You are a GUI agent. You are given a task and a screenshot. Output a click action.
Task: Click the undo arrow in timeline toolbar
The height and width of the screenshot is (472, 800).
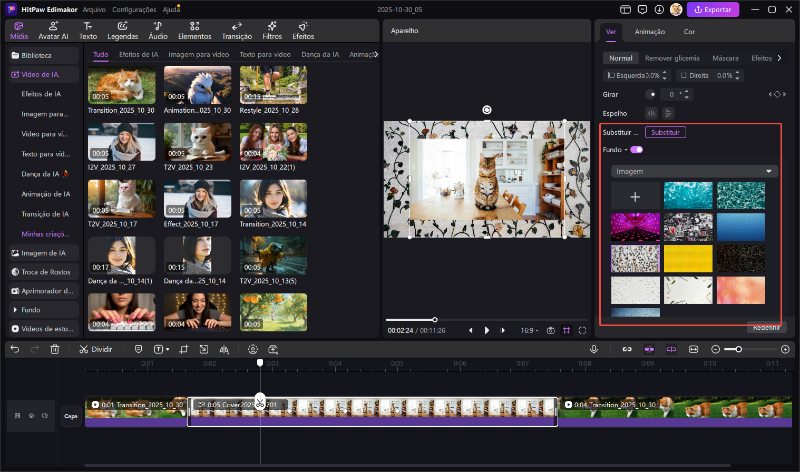[15, 349]
